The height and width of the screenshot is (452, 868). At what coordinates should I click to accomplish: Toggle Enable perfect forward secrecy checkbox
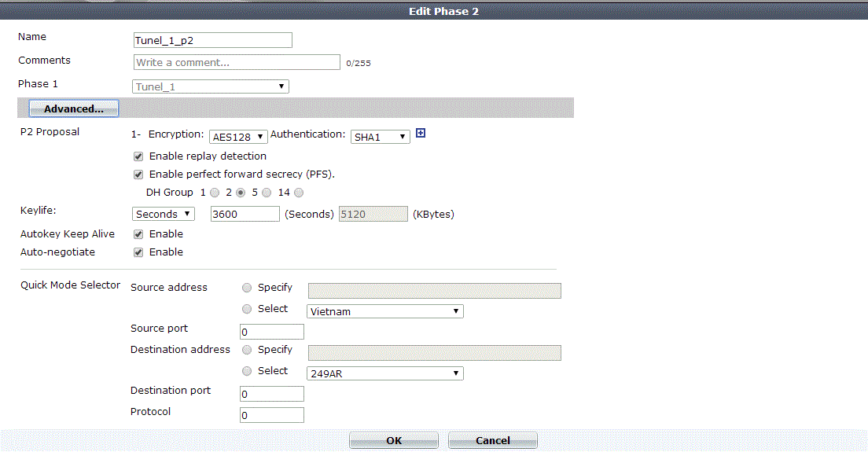tap(138, 175)
